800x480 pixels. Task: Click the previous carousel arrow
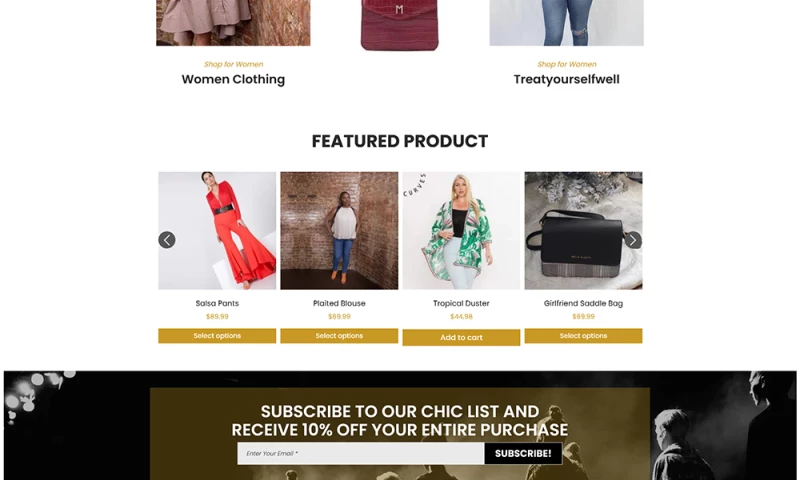[x=167, y=240]
